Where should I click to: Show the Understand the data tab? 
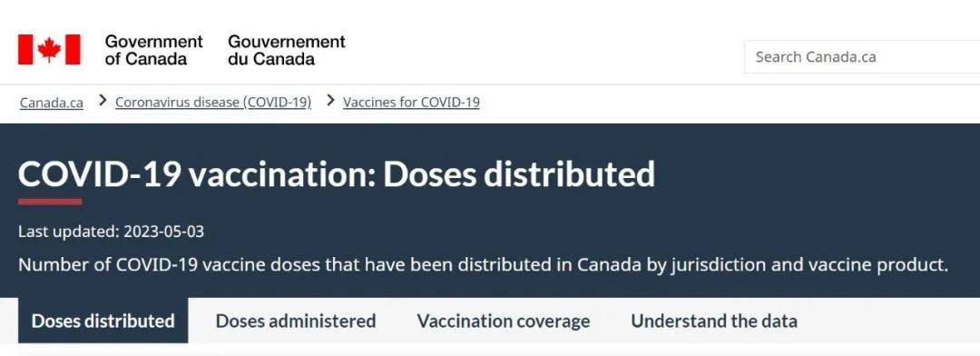pos(714,321)
